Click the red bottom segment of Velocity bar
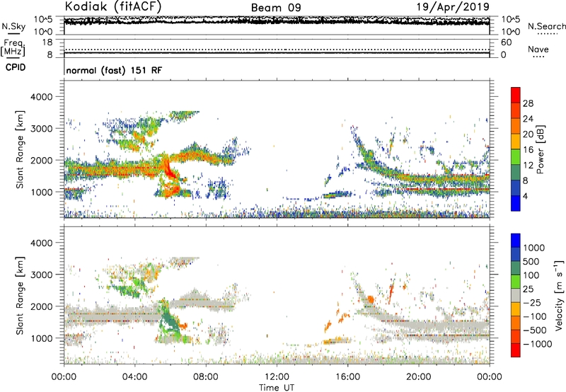 pyautogui.click(x=516, y=350)
